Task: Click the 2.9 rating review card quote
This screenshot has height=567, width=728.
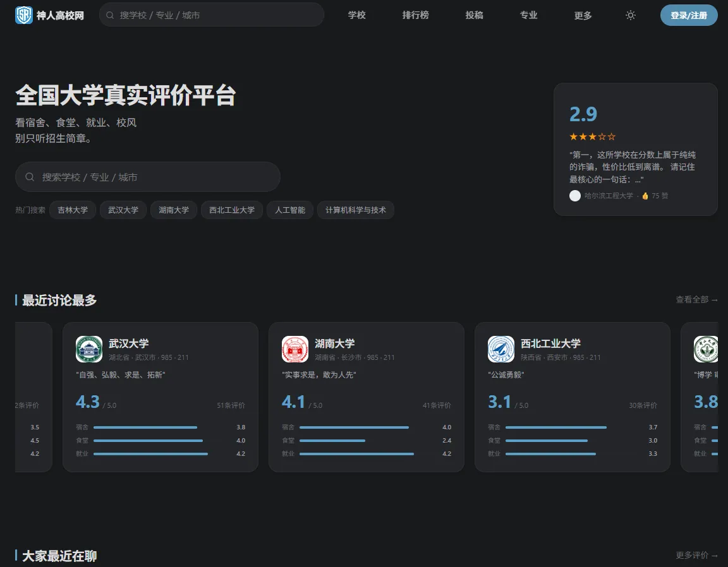Action: point(633,167)
